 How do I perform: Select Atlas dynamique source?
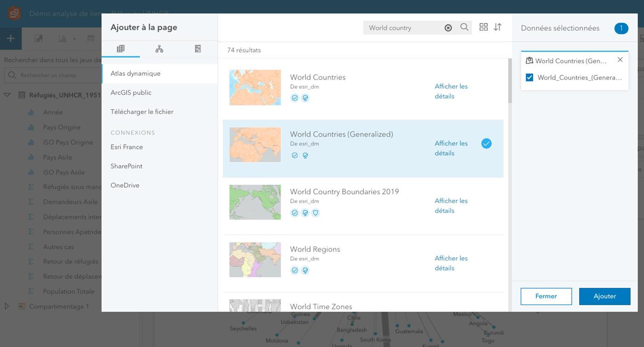160,74
